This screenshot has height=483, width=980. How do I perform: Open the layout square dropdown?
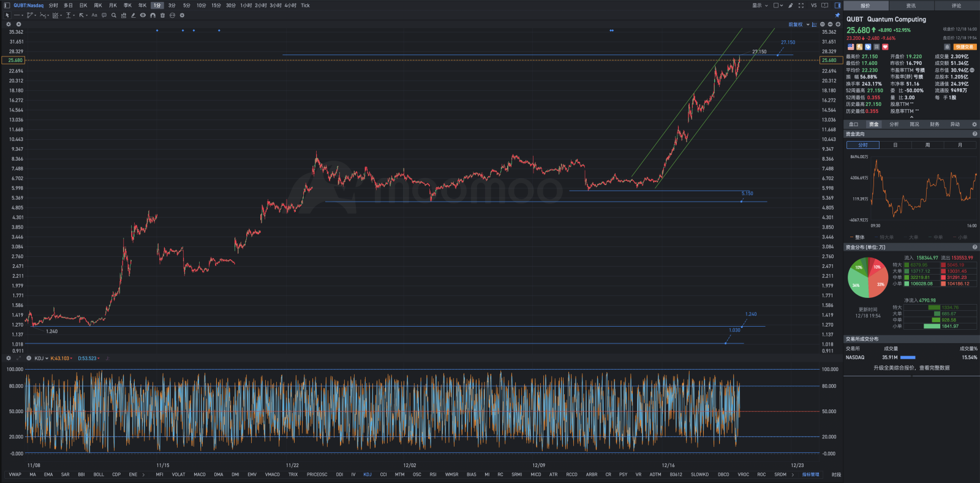click(x=778, y=6)
